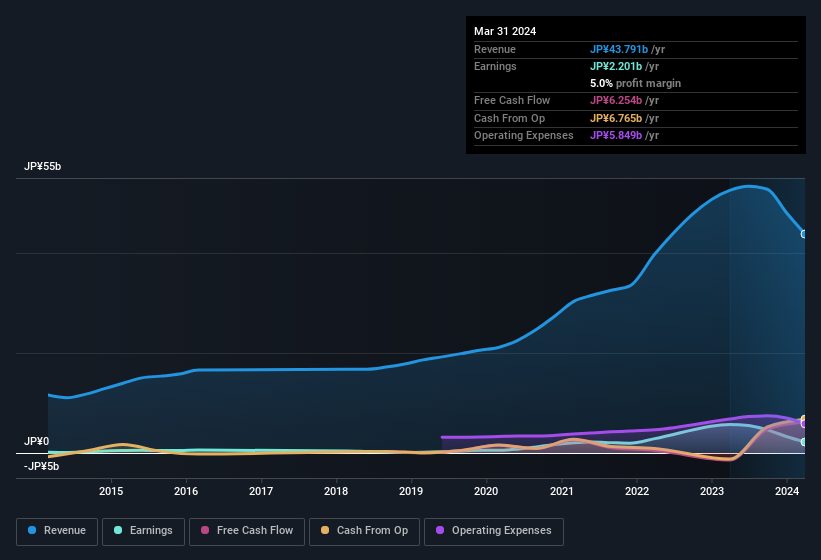This screenshot has height=560, width=821.
Task: Click the JP¥6.254b free cash flow value
Action: 616,100
